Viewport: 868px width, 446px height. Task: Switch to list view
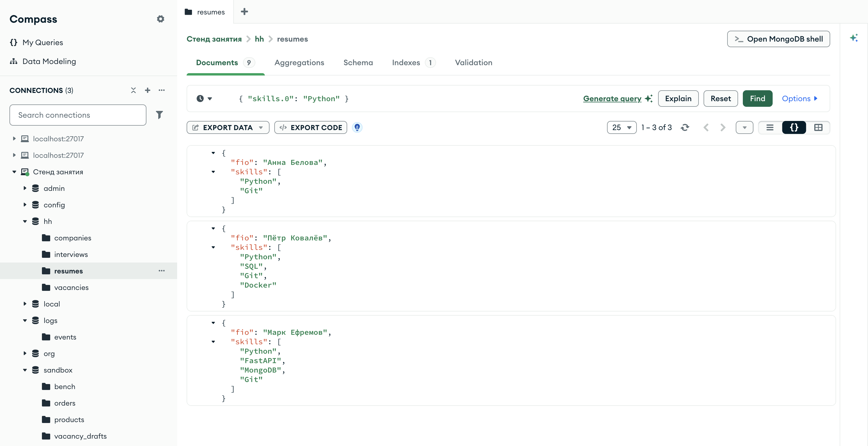(770, 127)
